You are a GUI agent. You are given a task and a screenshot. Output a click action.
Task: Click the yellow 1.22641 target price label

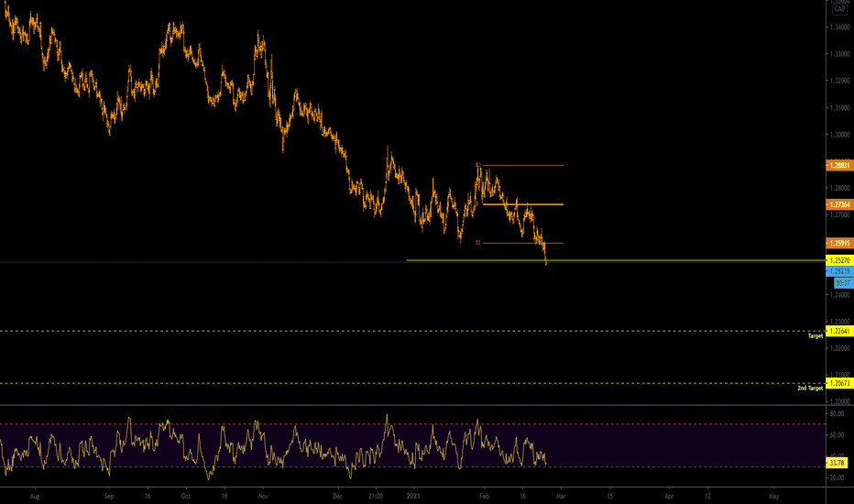(x=839, y=331)
